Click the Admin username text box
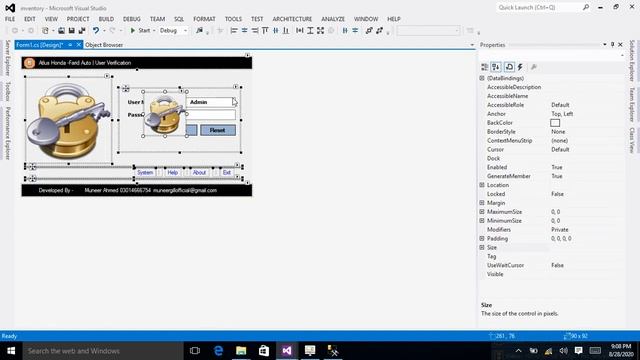Viewport: 640px width, 360px height. (211, 102)
